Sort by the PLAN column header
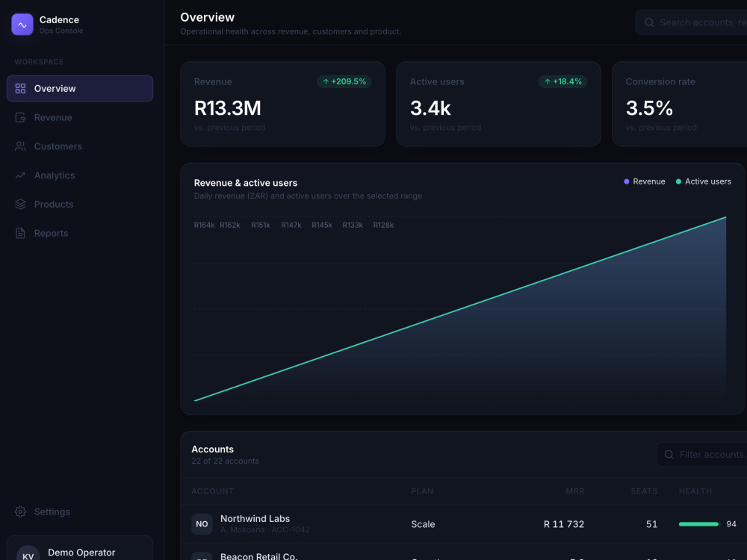Image resolution: width=747 pixels, height=560 pixels. click(x=422, y=491)
